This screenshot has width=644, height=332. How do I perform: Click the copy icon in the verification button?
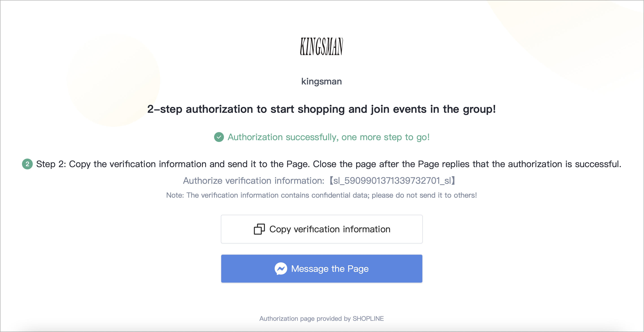tap(259, 229)
